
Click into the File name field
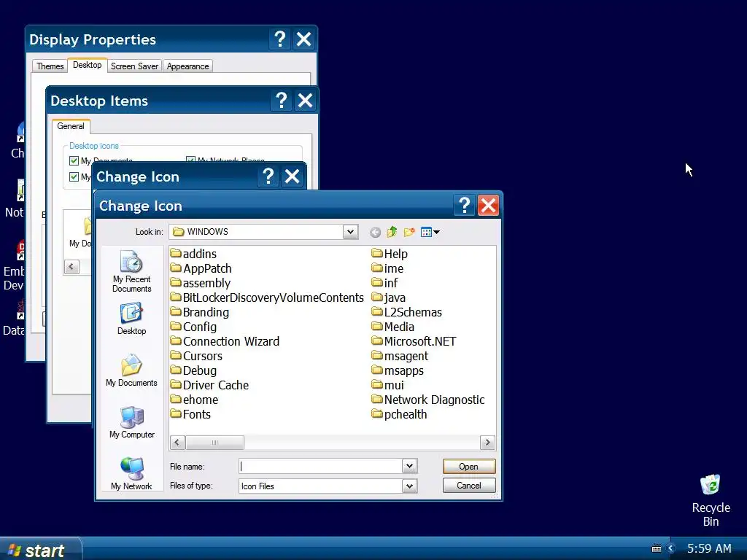pos(321,466)
